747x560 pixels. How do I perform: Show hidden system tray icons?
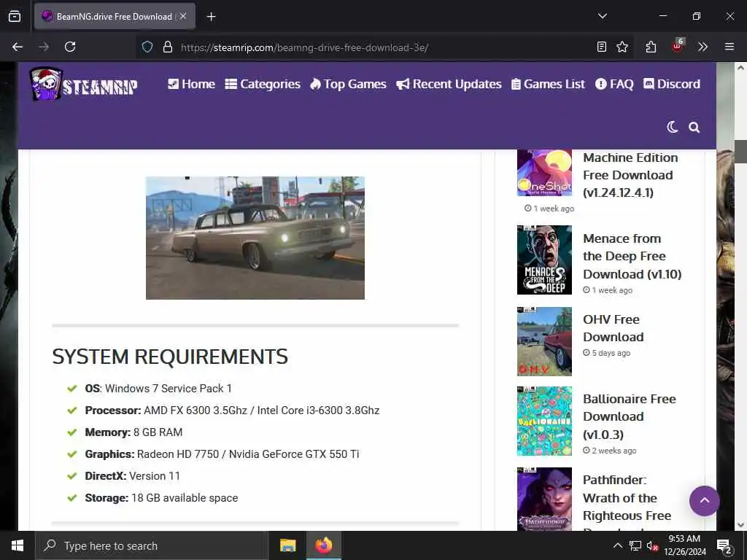point(617,545)
